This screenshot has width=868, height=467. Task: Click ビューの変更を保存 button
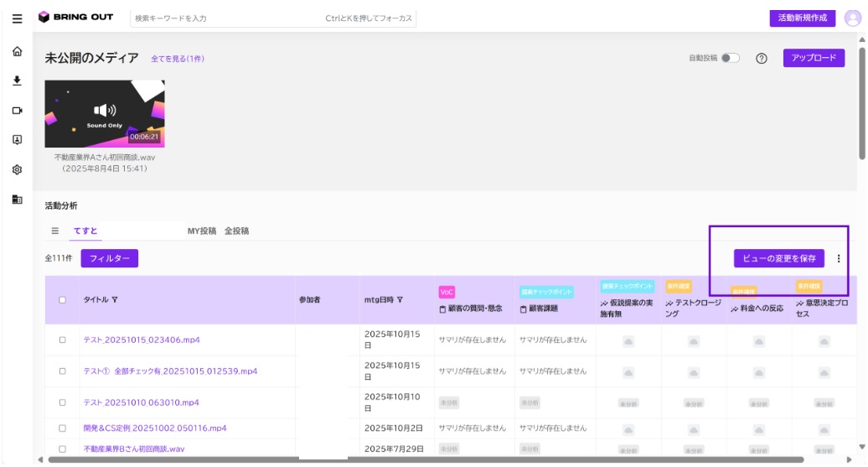tap(779, 258)
